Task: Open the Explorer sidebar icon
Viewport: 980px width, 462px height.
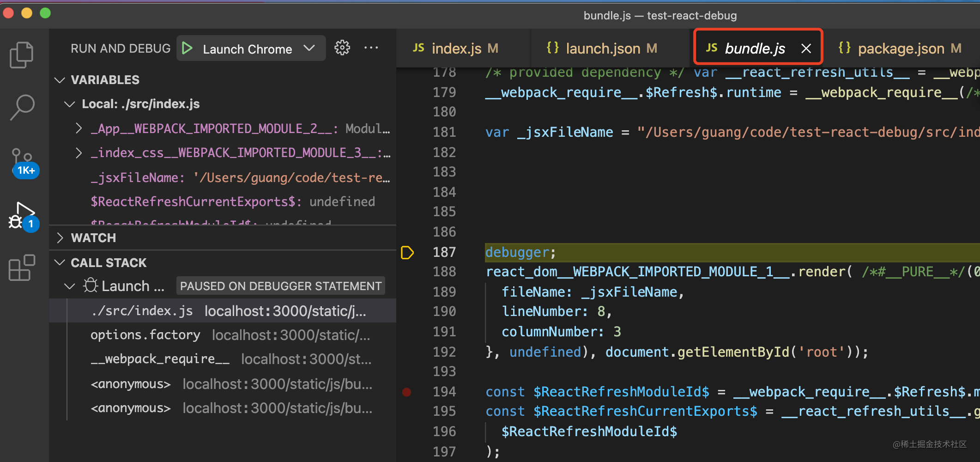Action: [21, 55]
